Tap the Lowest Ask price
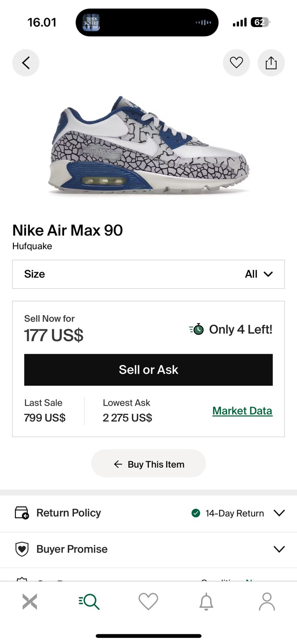297x644 pixels. pyautogui.click(x=127, y=418)
